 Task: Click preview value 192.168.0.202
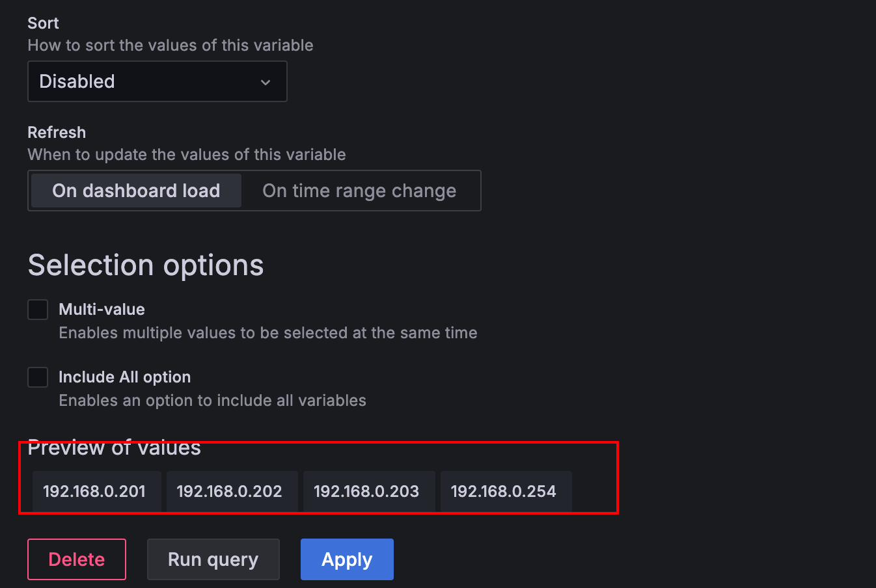tap(230, 491)
